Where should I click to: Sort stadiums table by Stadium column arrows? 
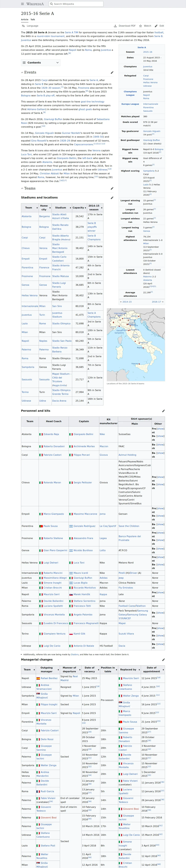click(70, 208)
